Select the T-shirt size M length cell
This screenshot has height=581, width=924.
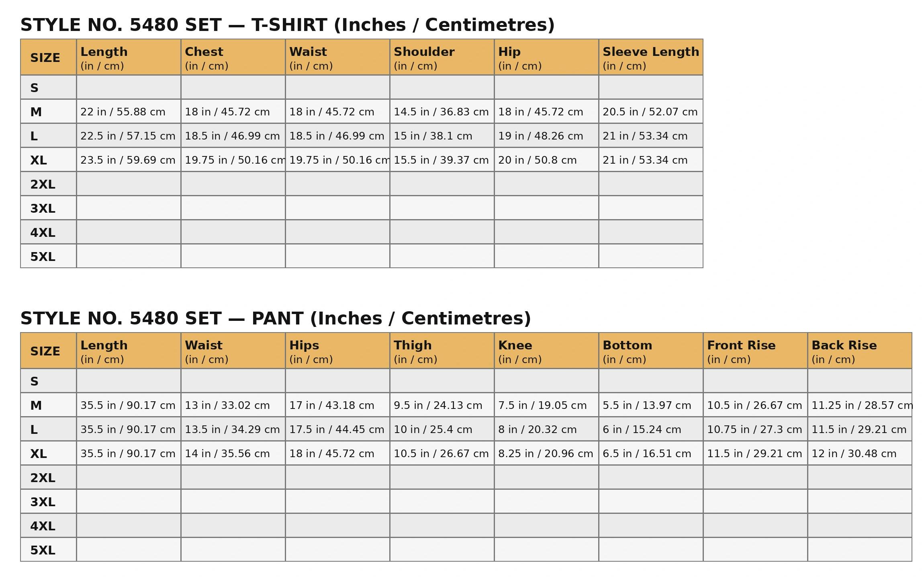[x=128, y=112]
